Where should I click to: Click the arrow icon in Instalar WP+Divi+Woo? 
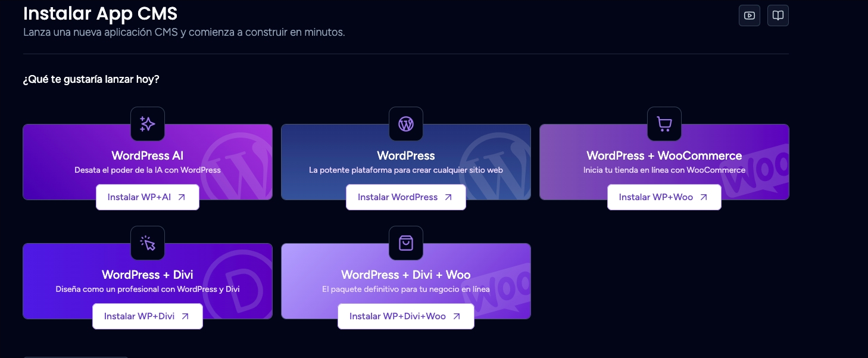457,316
